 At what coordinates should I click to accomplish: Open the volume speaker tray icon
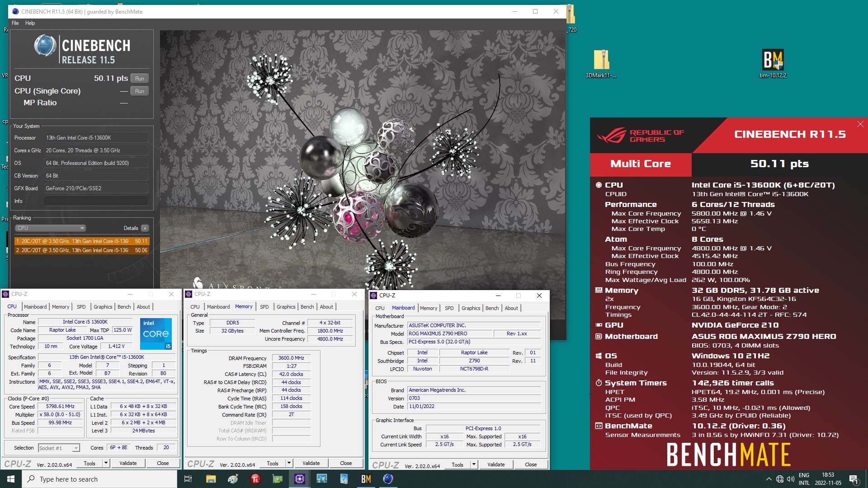[790, 479]
